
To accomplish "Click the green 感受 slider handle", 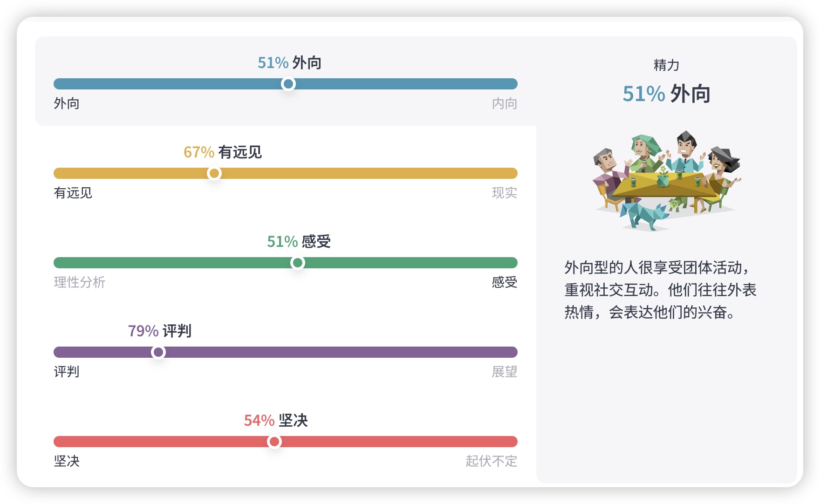I will (298, 263).
